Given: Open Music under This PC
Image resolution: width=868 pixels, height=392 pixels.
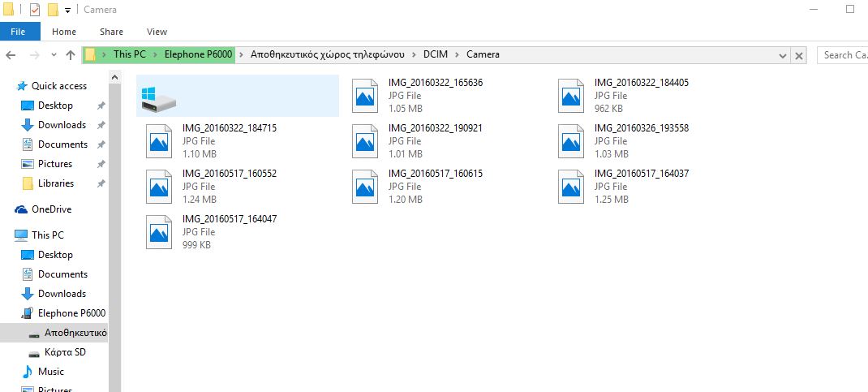Looking at the screenshot, I should (51, 372).
